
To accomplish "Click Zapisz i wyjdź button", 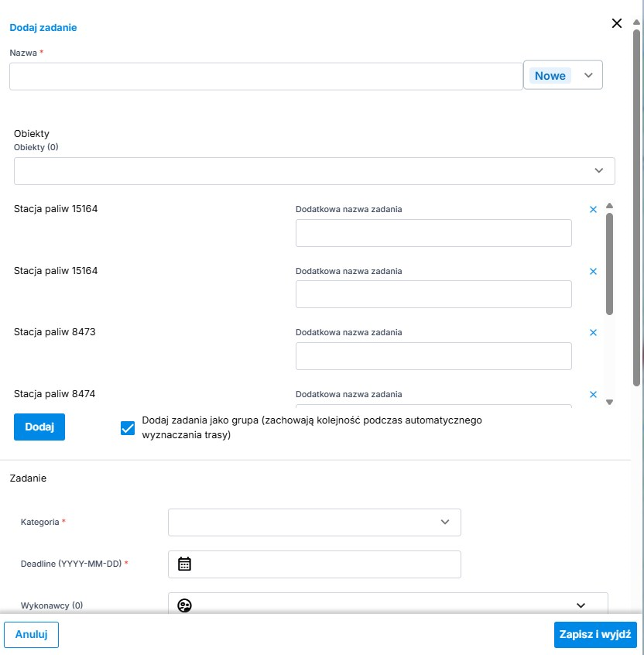I will tap(595, 635).
